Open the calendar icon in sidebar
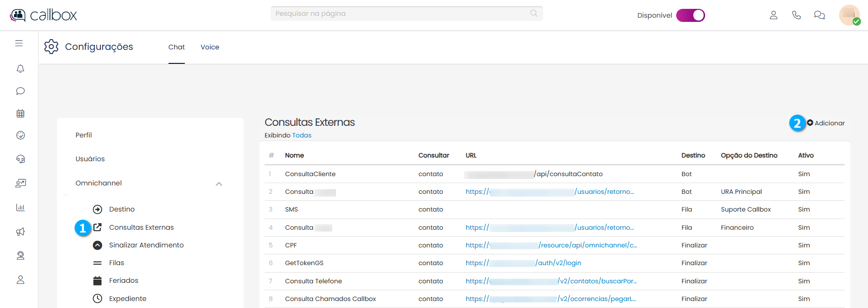Viewport: 868px width, 308px height. 20,113
